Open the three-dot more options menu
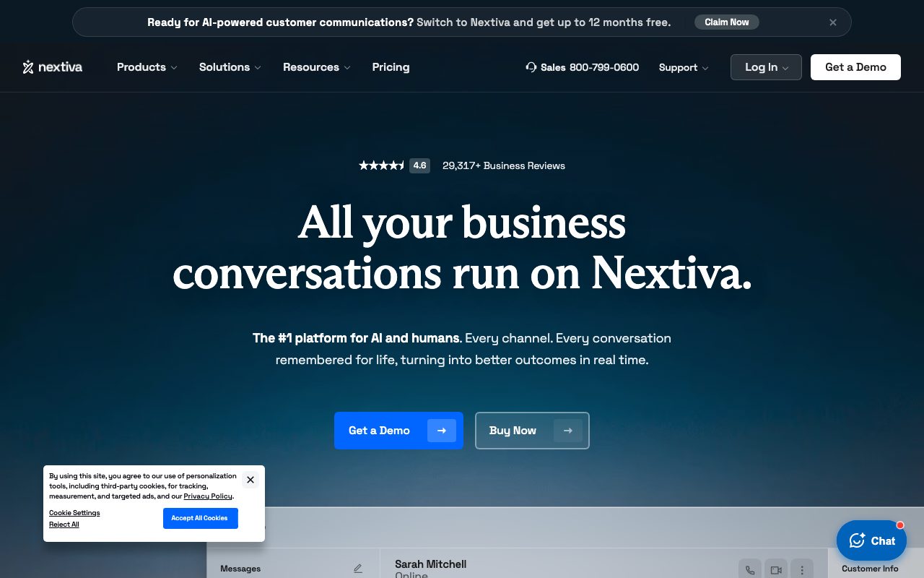 802,569
